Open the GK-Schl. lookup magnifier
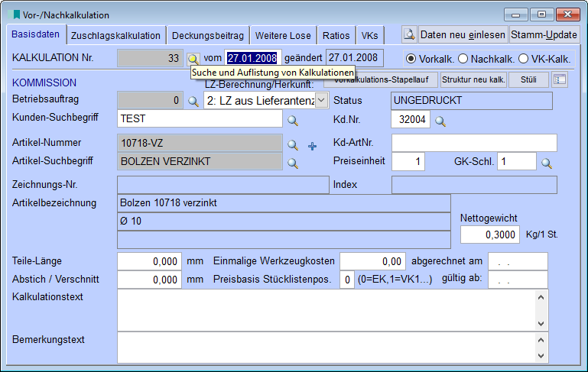Viewport: 588px width, 372px height. (546, 162)
